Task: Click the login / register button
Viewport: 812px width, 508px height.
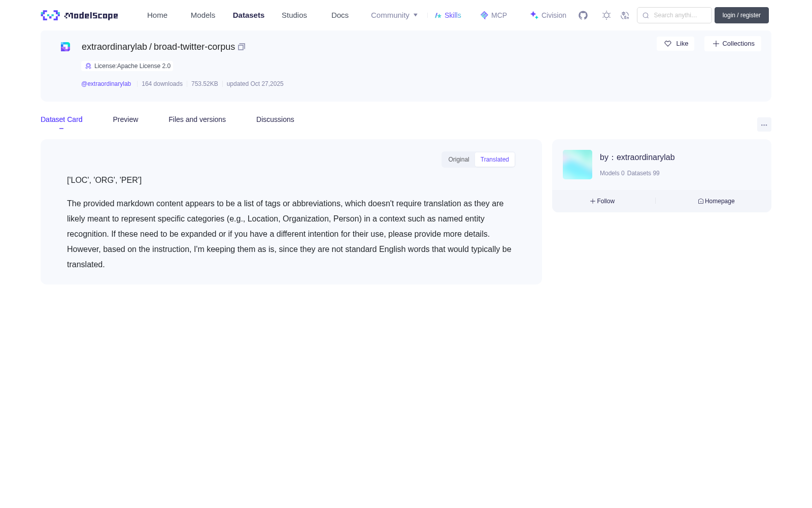Action: [x=741, y=15]
